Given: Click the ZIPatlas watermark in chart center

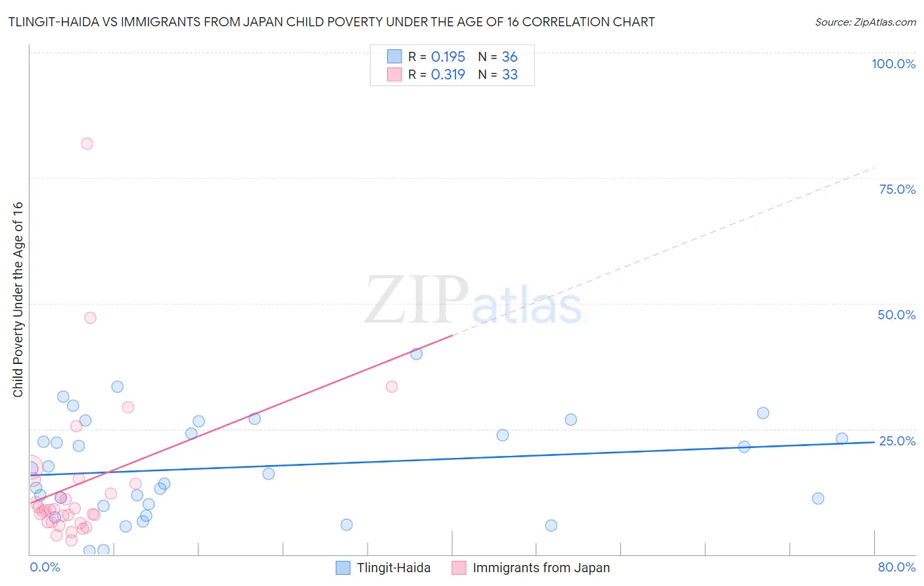Looking at the screenshot, I should (474, 301).
